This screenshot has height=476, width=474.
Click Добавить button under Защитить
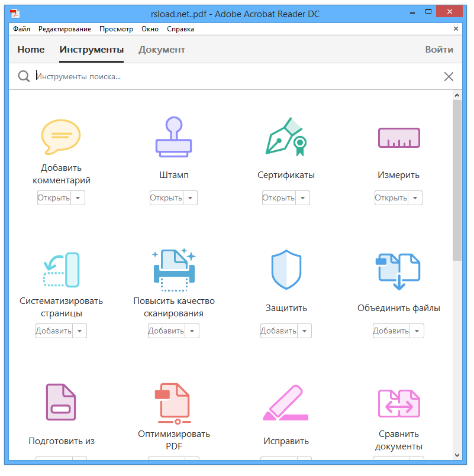point(279,331)
